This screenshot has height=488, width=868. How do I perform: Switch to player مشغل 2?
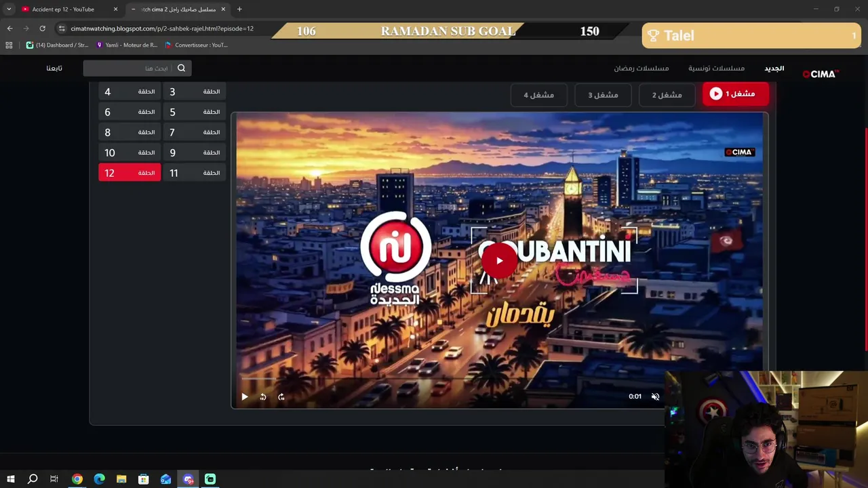coord(667,95)
